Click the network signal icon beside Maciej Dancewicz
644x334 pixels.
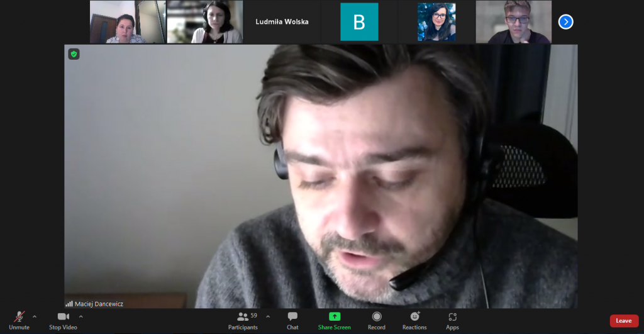point(69,304)
